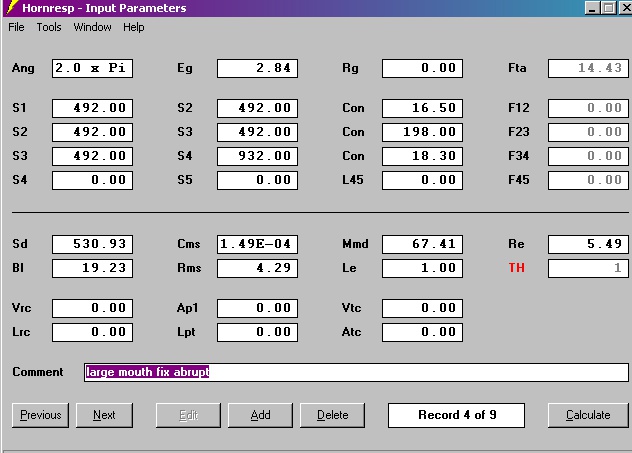
Task: Click the F12 field
Action: pos(588,108)
